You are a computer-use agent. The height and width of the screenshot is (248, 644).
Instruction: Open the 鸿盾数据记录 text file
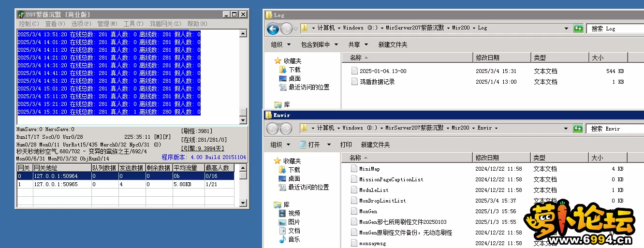pos(377,82)
